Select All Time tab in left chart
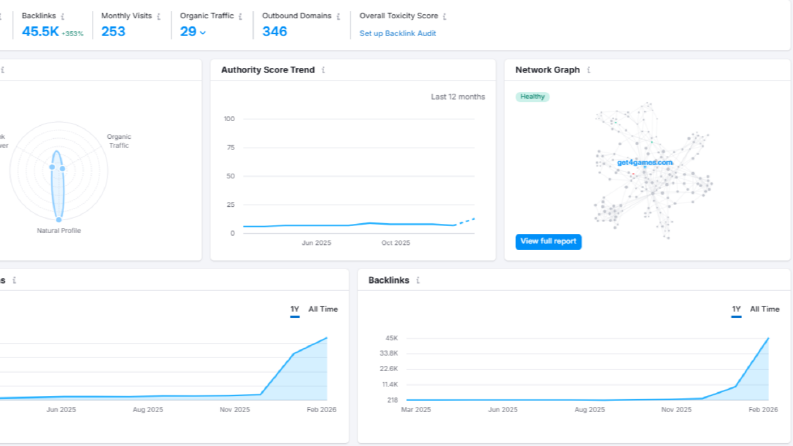Screen dimensions: 793x446 pyautogui.click(x=323, y=309)
